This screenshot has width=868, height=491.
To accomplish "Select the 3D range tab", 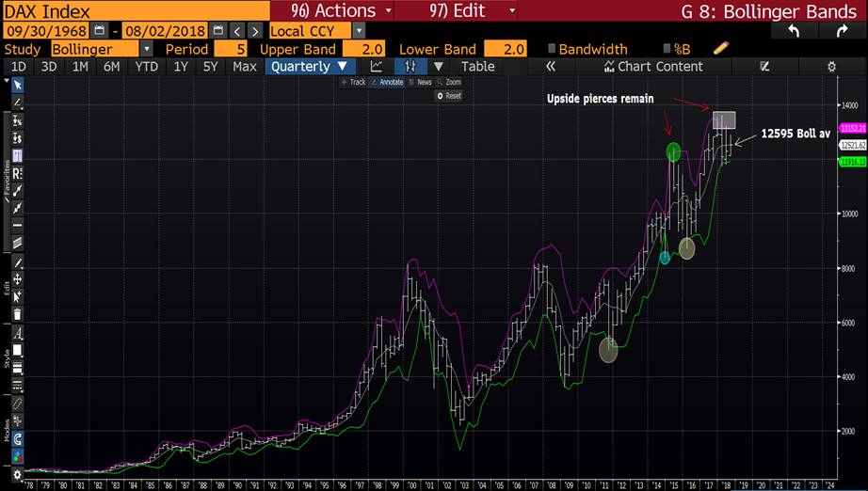I will pyautogui.click(x=49, y=67).
